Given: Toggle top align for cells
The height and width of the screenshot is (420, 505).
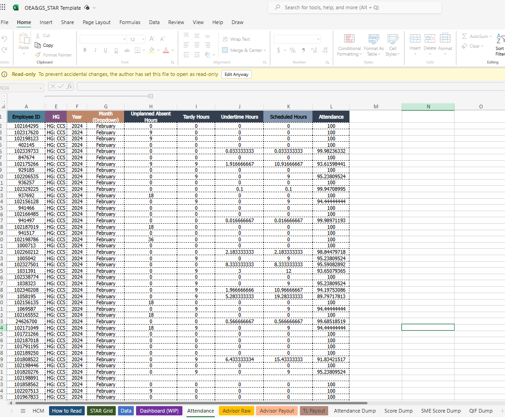Looking at the screenshot, I should tap(186, 36).
